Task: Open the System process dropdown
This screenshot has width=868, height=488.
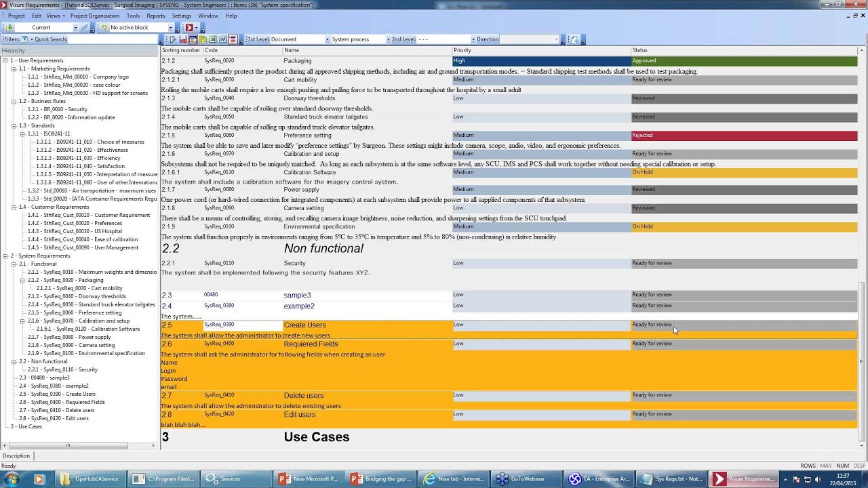Action: click(x=389, y=39)
